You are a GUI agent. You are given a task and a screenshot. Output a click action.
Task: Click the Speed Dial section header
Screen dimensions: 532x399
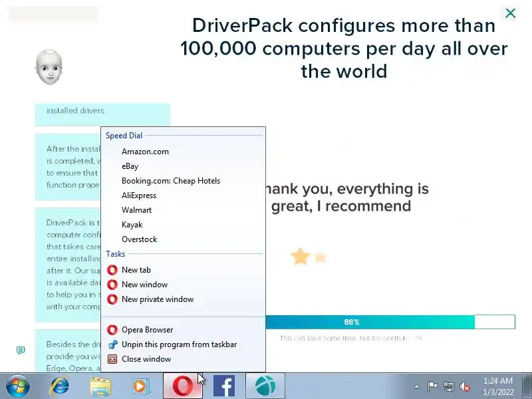pyautogui.click(x=124, y=136)
